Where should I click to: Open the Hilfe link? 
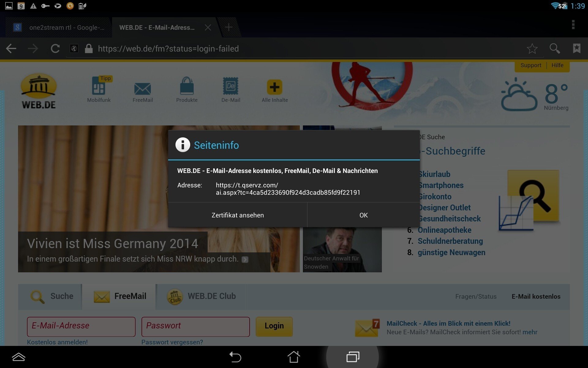tap(557, 65)
